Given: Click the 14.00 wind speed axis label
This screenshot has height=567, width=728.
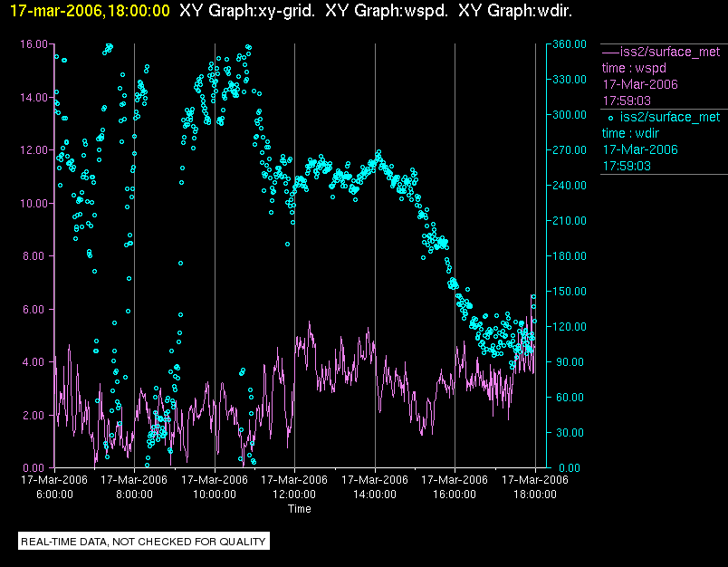Looking at the screenshot, I should [x=34, y=98].
